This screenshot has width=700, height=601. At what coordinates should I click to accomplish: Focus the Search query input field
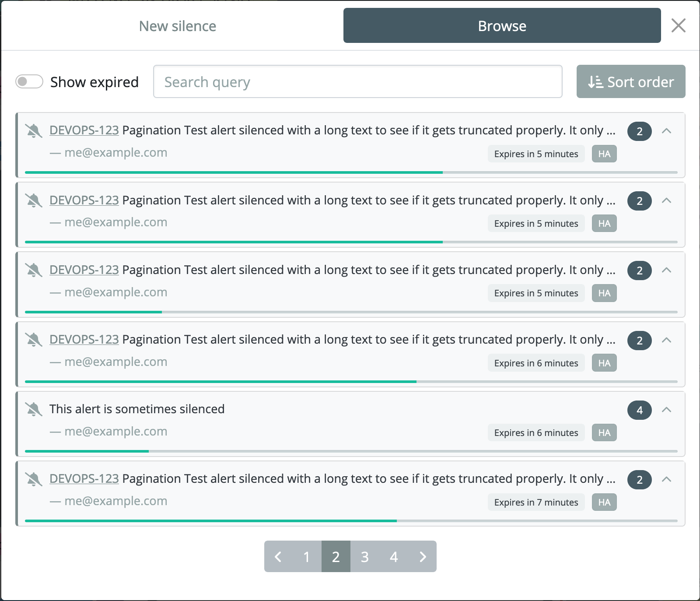point(357,82)
